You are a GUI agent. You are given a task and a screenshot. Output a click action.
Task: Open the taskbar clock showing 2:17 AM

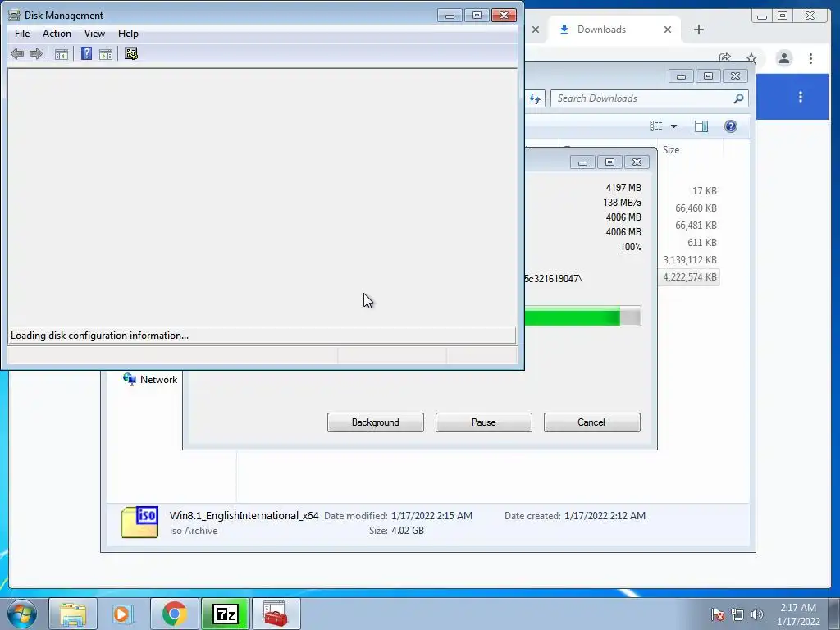coord(798,614)
